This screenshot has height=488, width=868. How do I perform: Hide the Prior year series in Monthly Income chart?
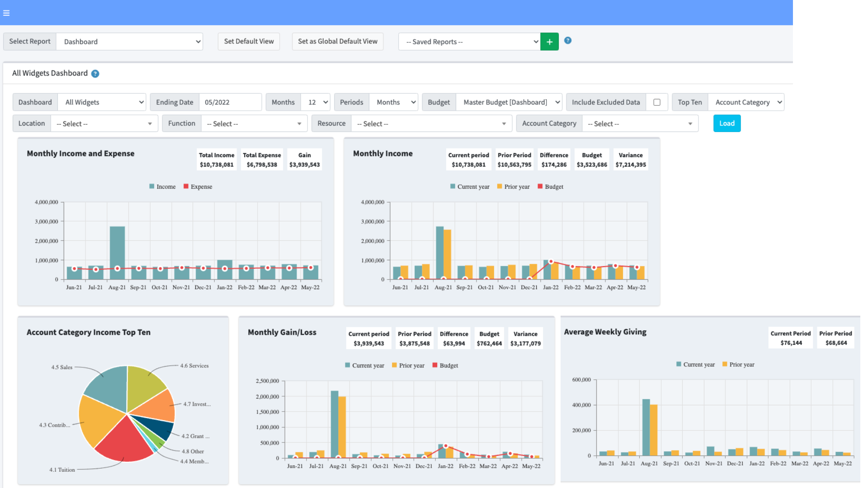click(513, 186)
